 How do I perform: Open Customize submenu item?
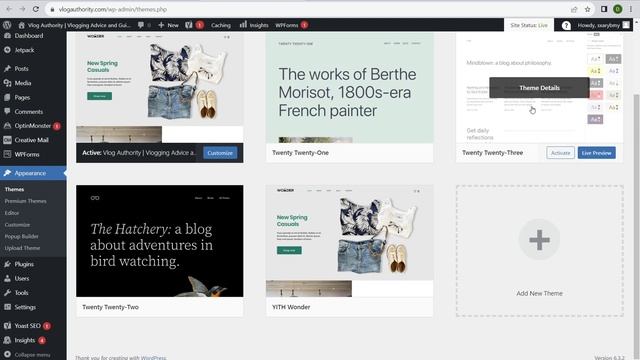[17, 224]
